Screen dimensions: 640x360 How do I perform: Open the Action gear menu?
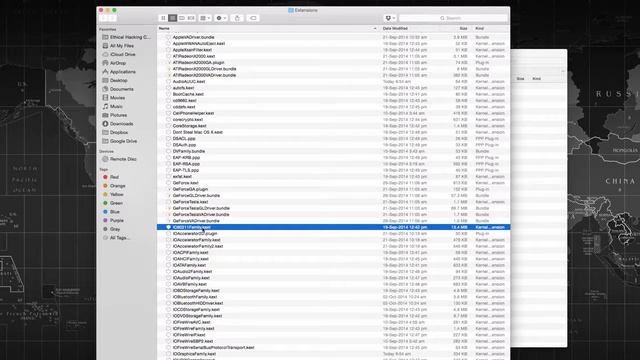[221, 18]
